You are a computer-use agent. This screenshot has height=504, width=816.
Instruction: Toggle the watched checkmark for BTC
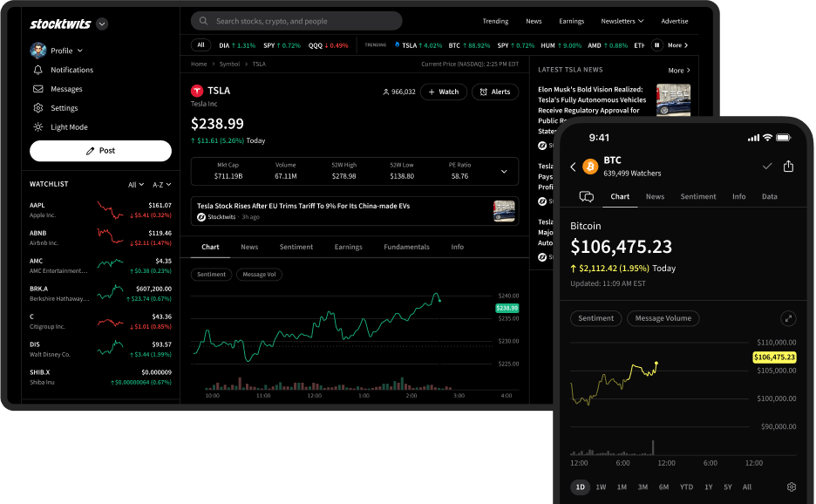tap(767, 165)
